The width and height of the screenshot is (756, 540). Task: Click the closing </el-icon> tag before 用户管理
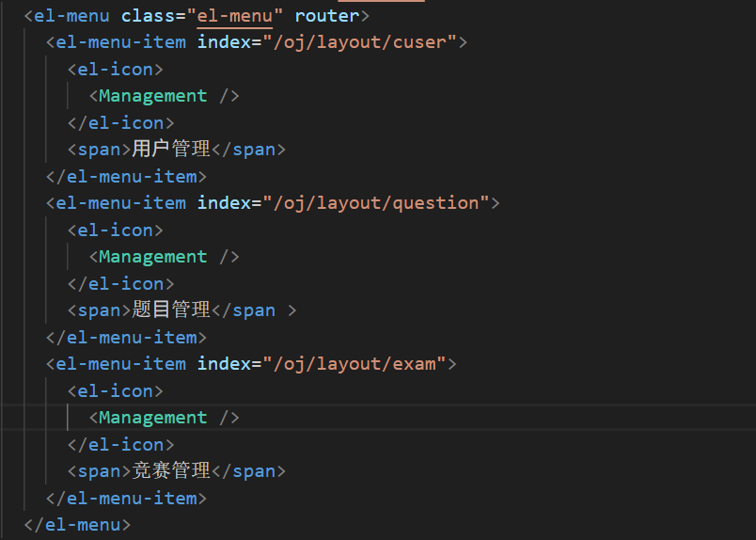(120, 123)
